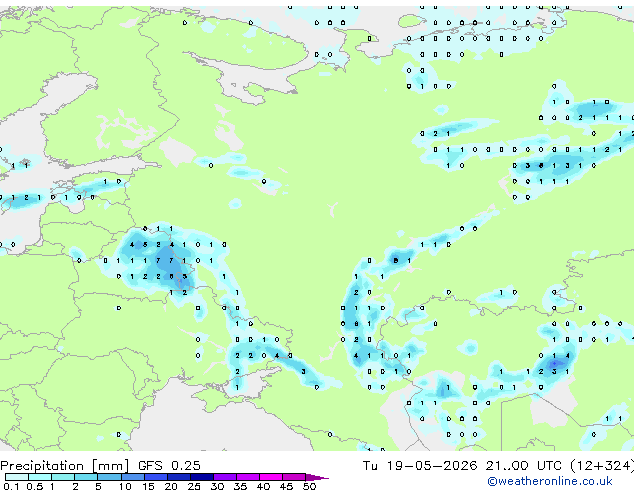
Task: Click the 'Precipitation [mm]' title text
Action: pyautogui.click(x=65, y=466)
